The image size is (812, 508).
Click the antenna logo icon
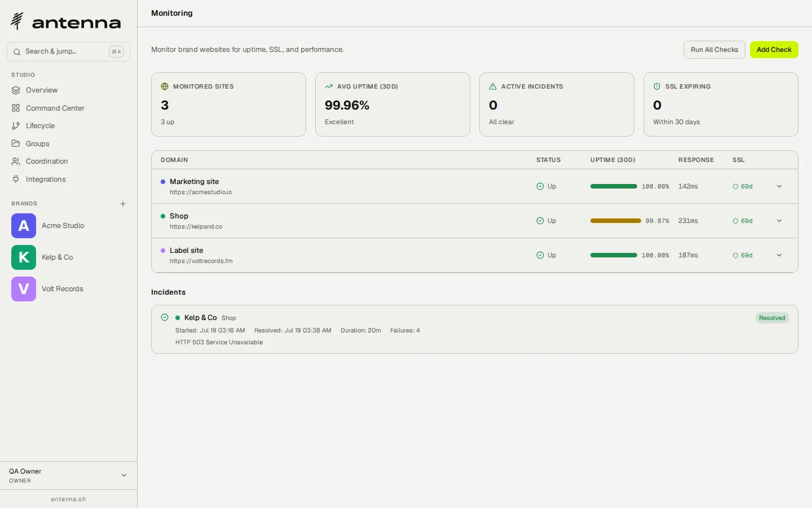[17, 21]
